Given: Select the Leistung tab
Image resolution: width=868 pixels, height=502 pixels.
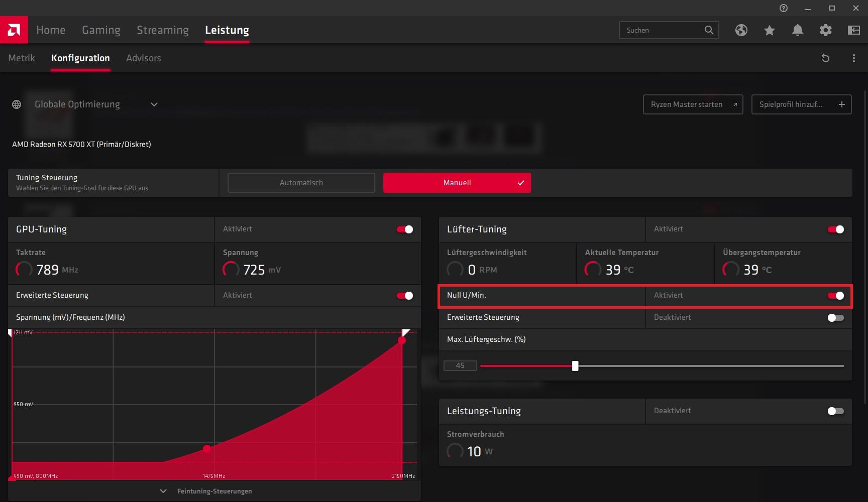Looking at the screenshot, I should 227,30.
